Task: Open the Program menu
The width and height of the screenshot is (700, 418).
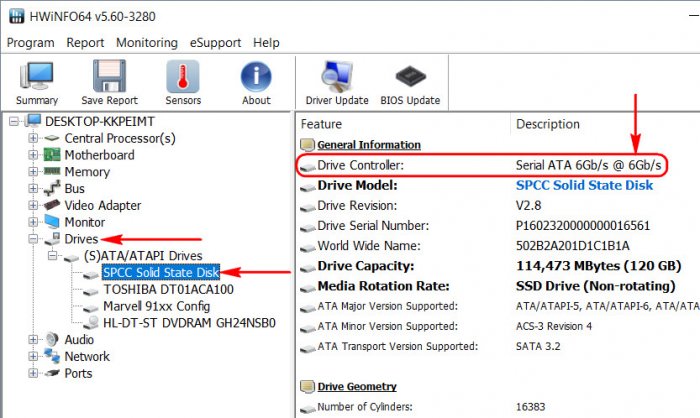Action: click(x=30, y=42)
